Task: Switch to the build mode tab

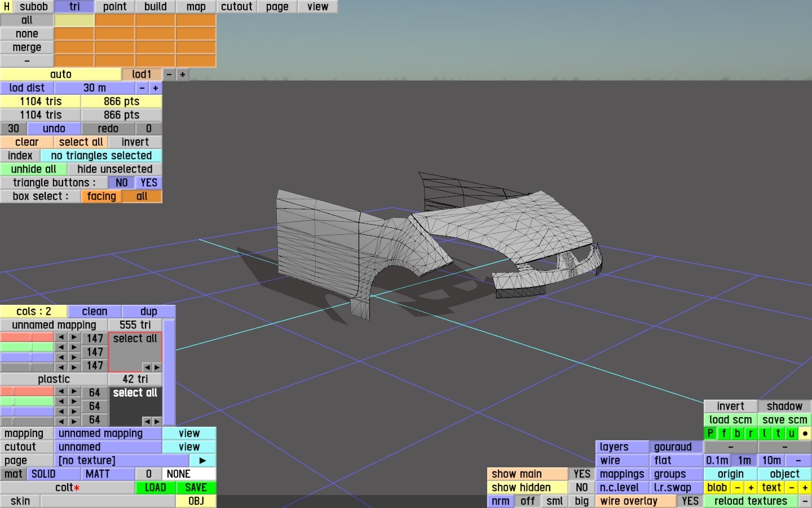Action: click(x=156, y=7)
